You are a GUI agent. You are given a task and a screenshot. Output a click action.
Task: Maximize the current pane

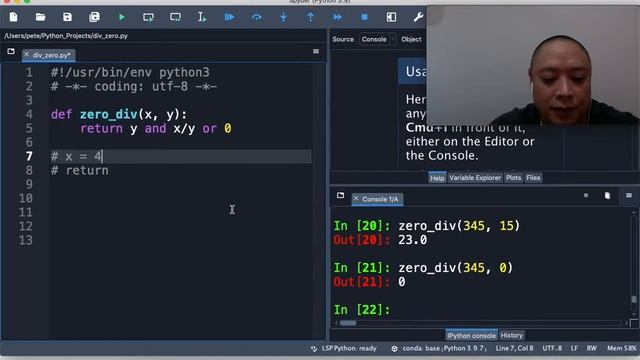391,17
